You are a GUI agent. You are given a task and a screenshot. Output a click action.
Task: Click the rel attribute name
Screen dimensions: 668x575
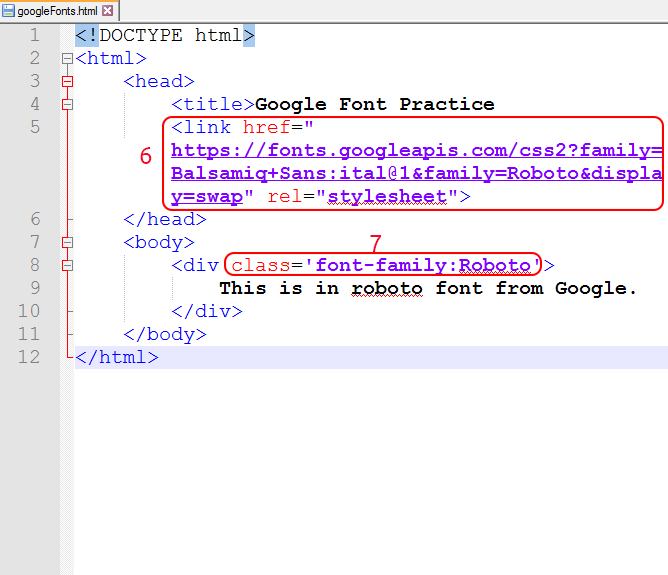(285, 196)
